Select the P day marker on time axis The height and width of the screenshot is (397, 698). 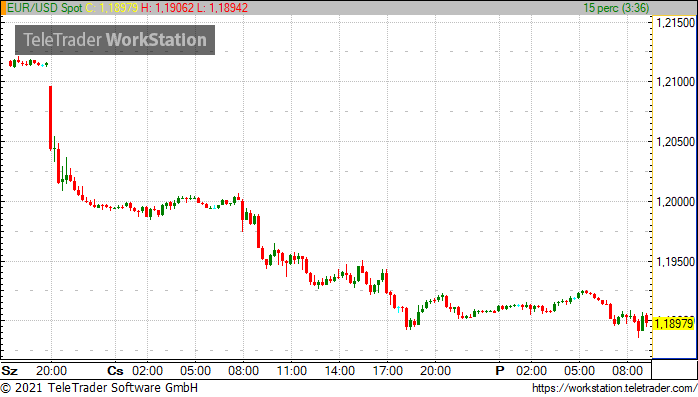500,371
